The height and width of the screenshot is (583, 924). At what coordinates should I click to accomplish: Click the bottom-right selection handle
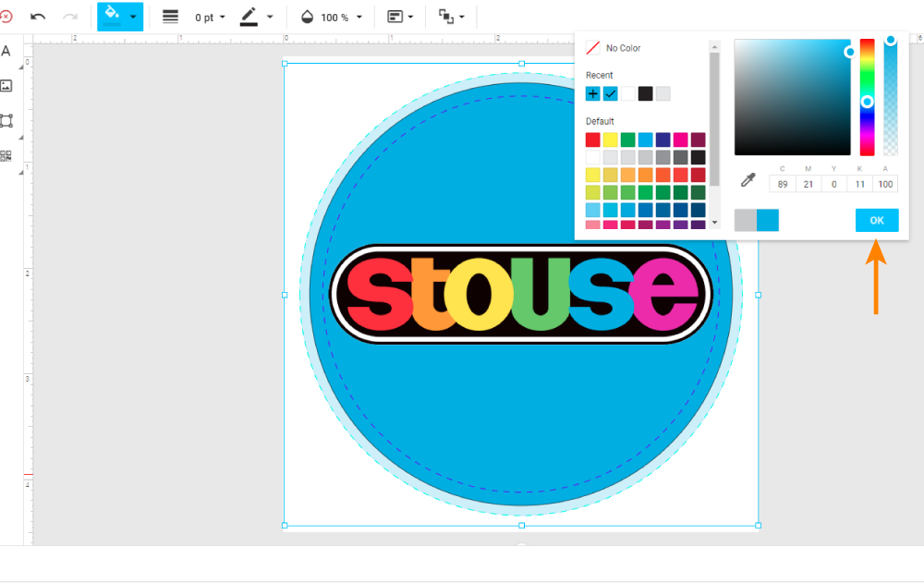[x=759, y=525]
